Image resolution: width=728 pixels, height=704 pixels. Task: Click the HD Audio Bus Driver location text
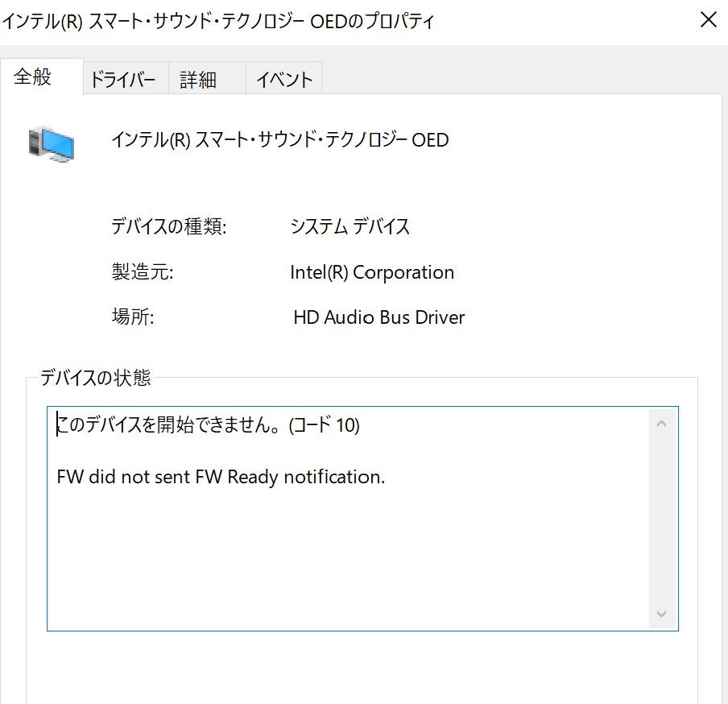pos(380,317)
